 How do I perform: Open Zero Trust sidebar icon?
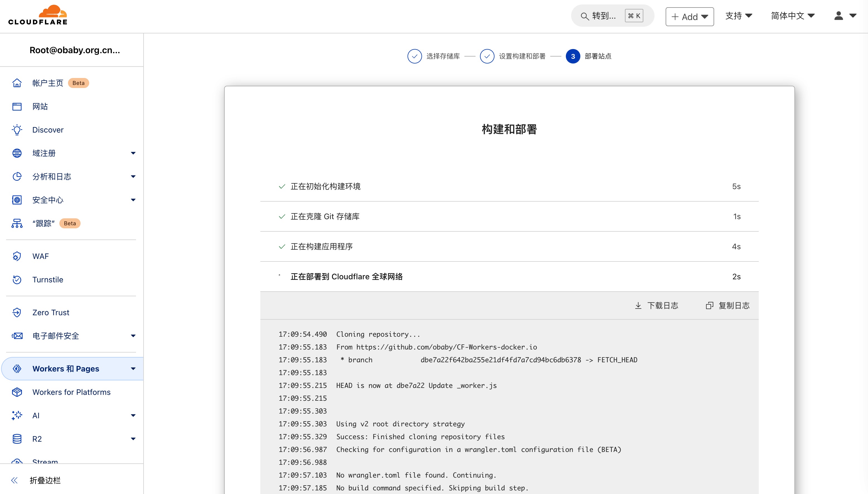pos(17,312)
